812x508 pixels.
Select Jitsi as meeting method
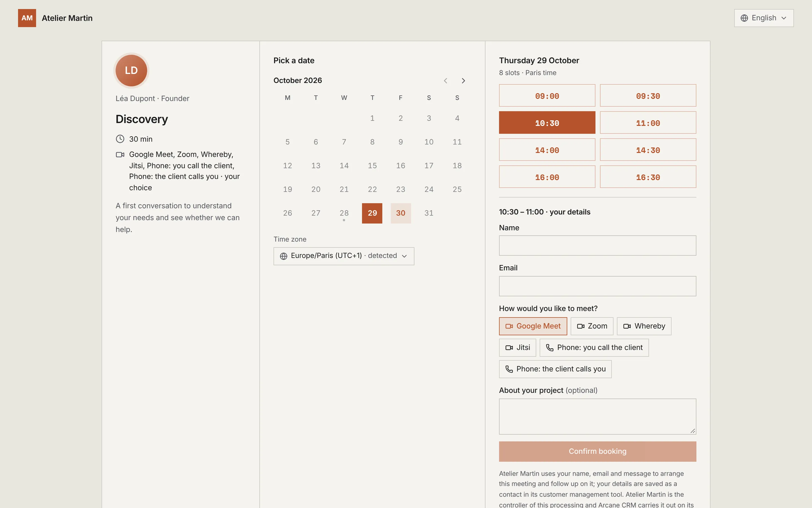coord(517,347)
